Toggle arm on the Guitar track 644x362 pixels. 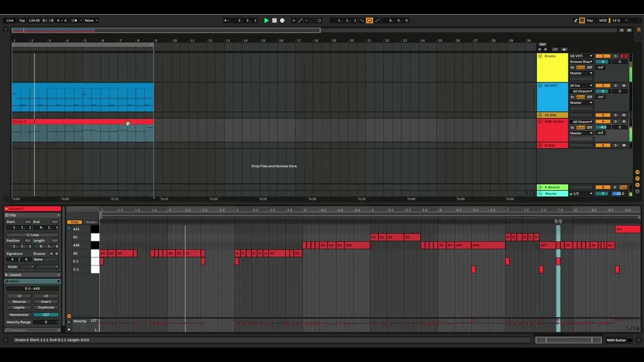(x=624, y=145)
